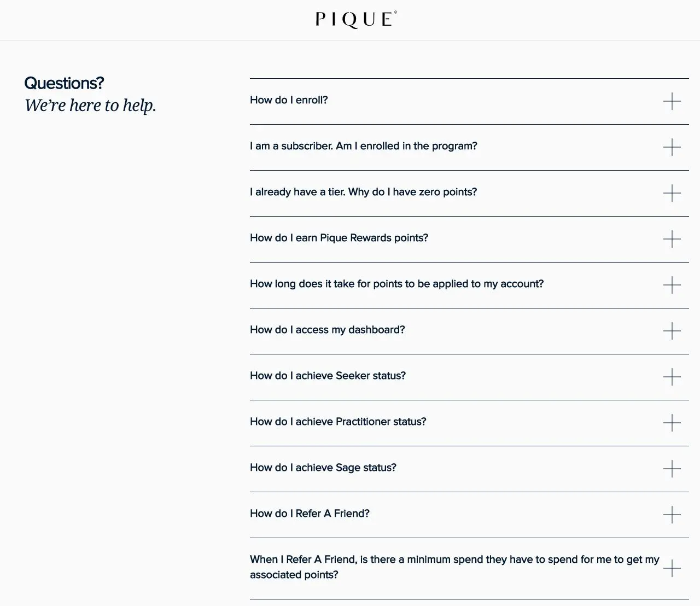
Task: Expand the minimum spend Refer A Friend question
Action: pos(454,567)
